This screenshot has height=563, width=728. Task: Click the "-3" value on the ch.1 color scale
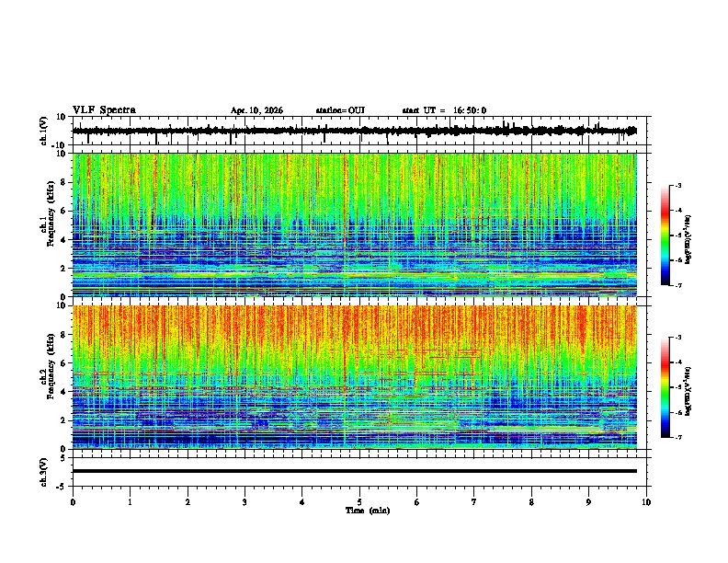(x=678, y=185)
